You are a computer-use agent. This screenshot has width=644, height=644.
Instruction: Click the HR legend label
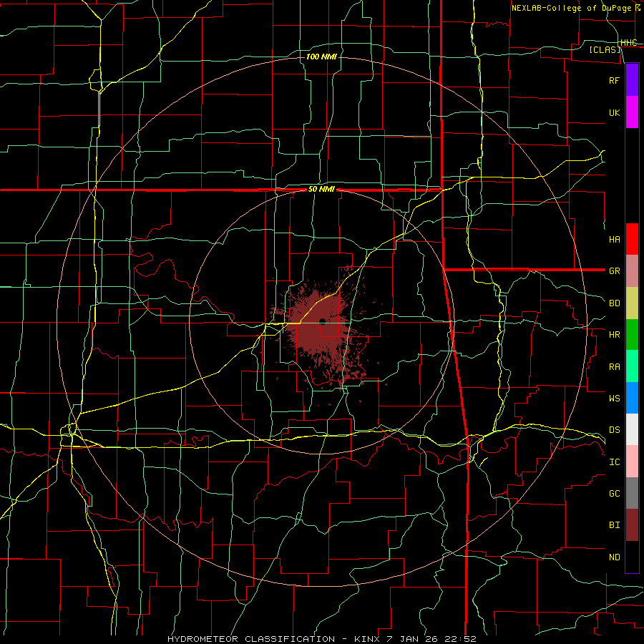click(x=615, y=335)
